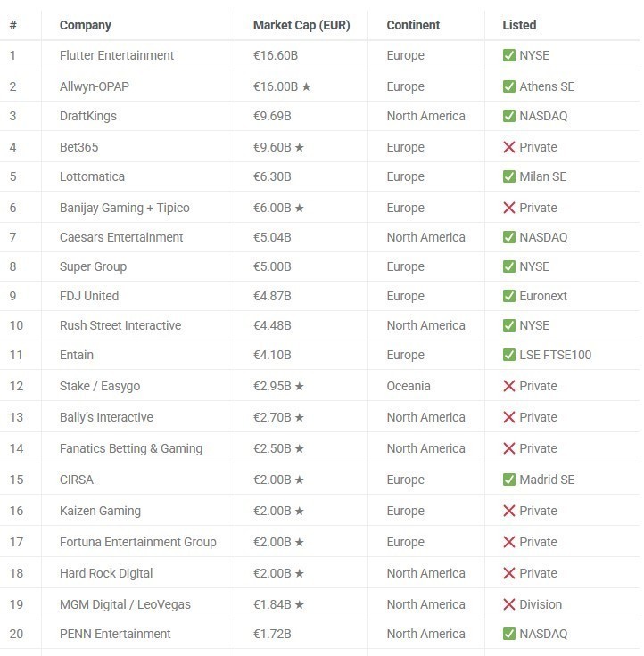Click the star icon beside Stake / Easygo market cap
This screenshot has height=656, width=644.
click(x=300, y=386)
